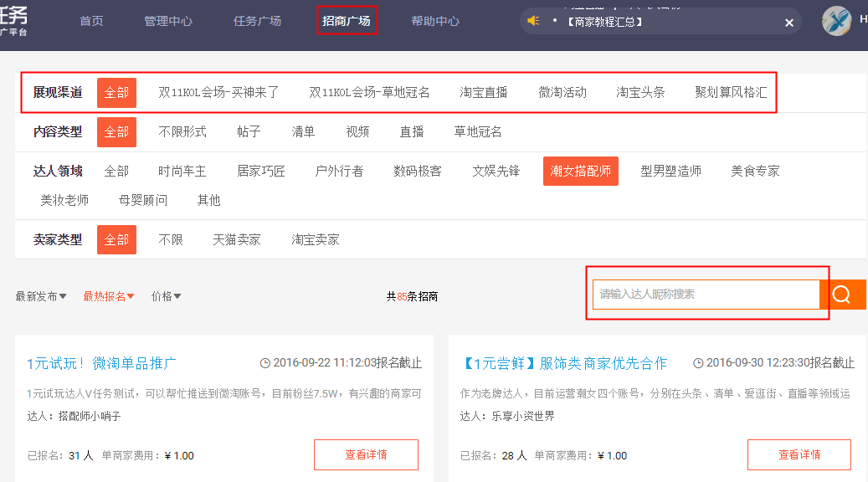Go to 任务广场 in top navigation
868x482 pixels.
[x=257, y=21]
